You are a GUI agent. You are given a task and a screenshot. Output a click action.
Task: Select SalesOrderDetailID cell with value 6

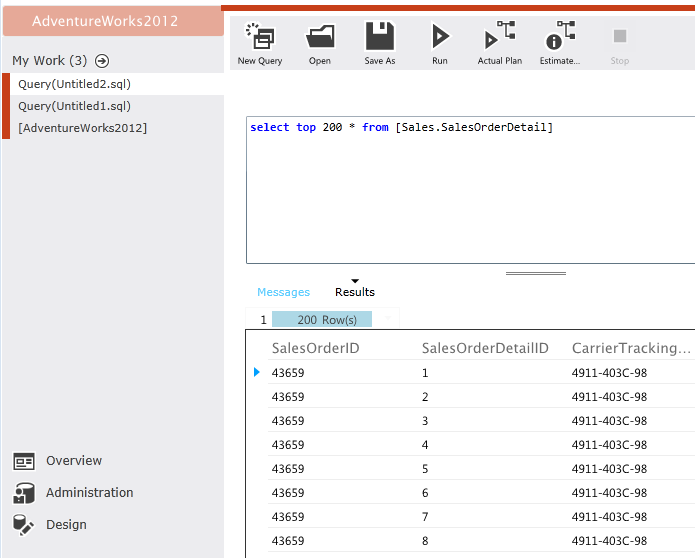pos(425,492)
